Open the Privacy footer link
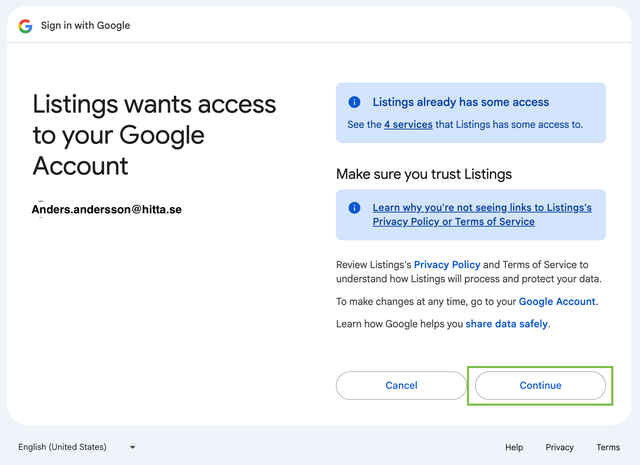This screenshot has width=640, height=465. (560, 447)
